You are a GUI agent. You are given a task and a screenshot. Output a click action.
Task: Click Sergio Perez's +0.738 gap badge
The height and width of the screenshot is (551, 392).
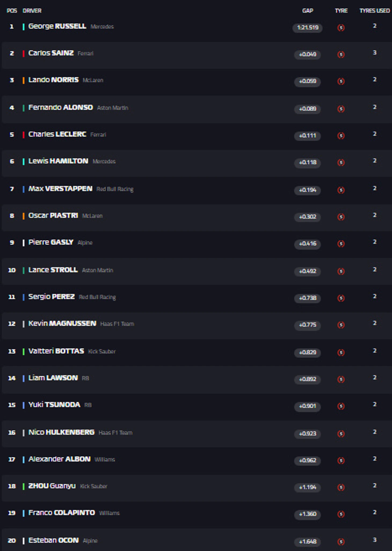coord(307,298)
